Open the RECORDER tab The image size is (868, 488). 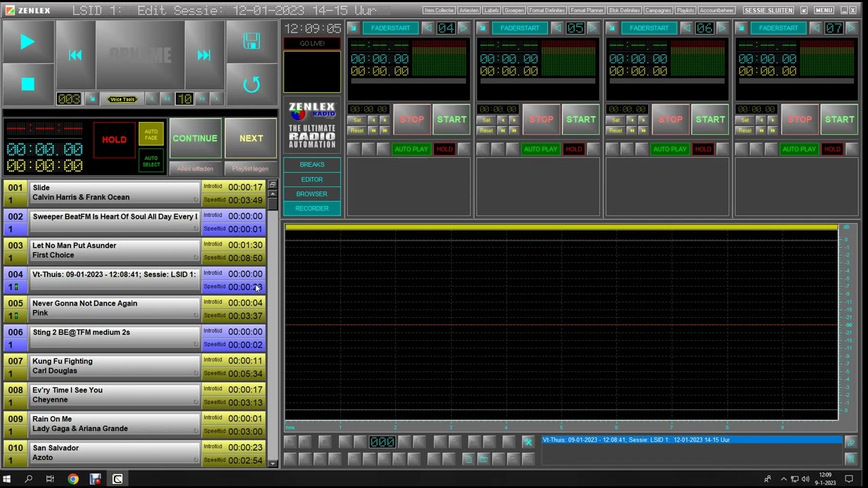pos(312,209)
